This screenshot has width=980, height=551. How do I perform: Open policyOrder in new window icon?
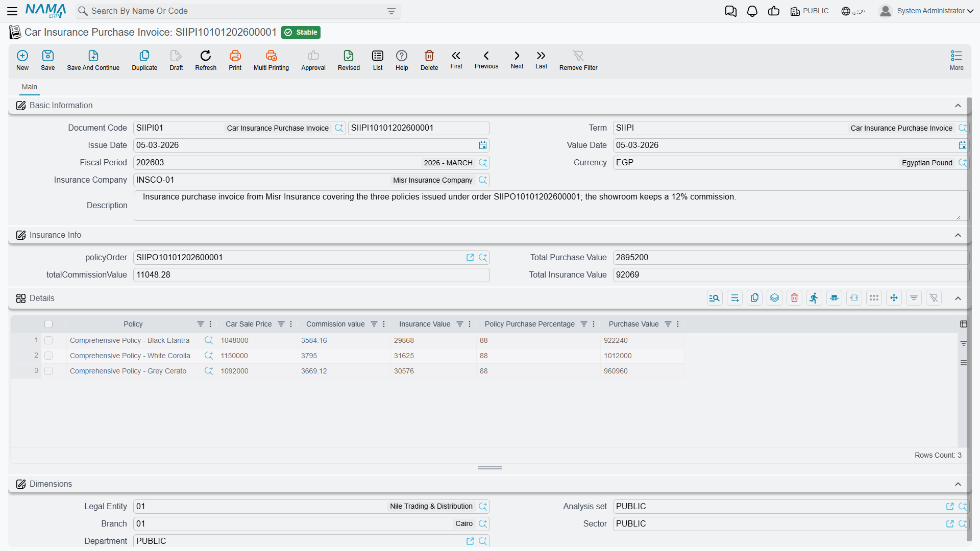[x=470, y=258]
